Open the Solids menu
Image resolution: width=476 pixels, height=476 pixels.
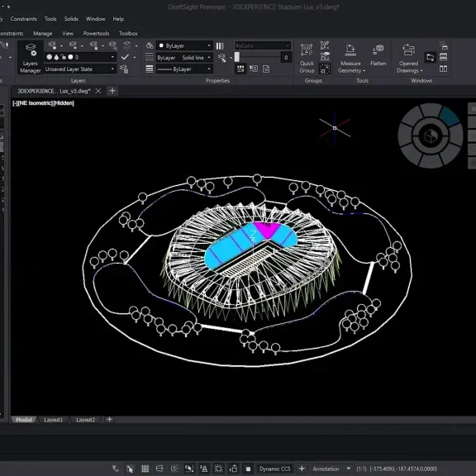[71, 19]
